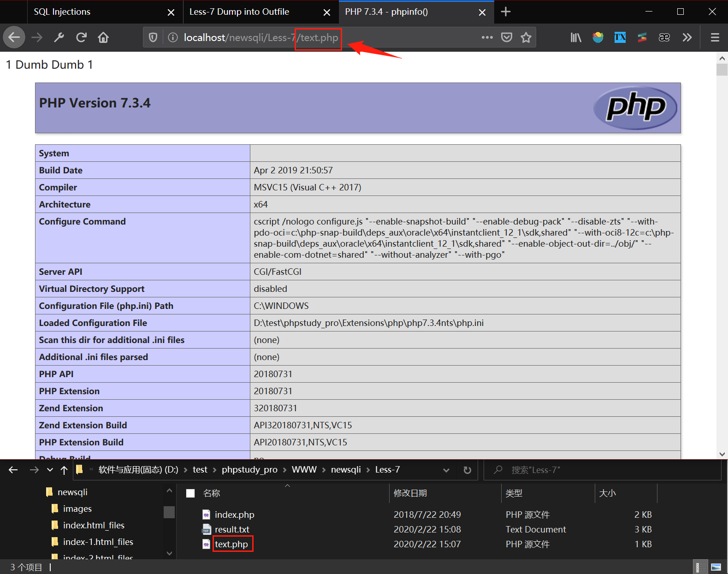Image resolution: width=728 pixels, height=574 pixels.
Task: Click the tree pane scroll down arrow
Action: click(169, 553)
